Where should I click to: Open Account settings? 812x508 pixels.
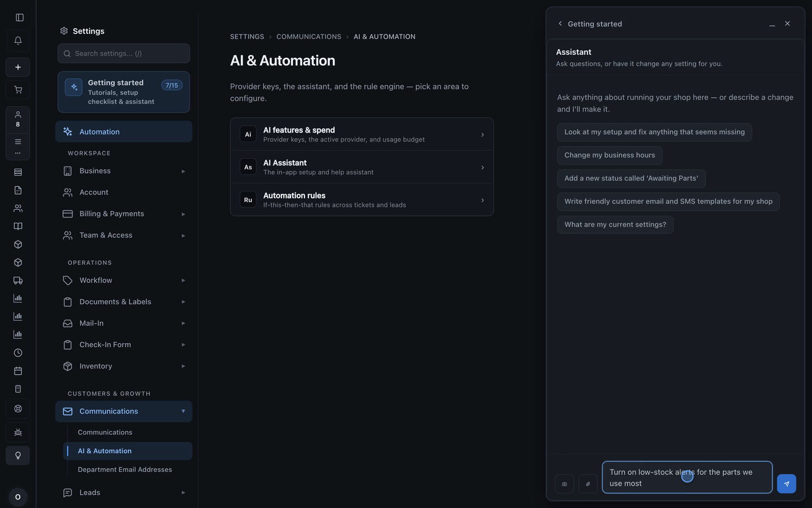tap(123, 192)
